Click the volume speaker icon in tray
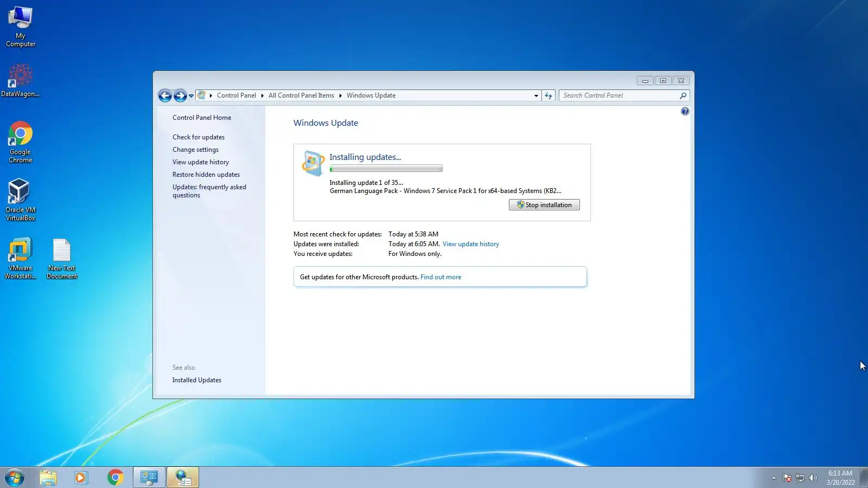Image resolution: width=868 pixels, height=488 pixels. tap(813, 478)
